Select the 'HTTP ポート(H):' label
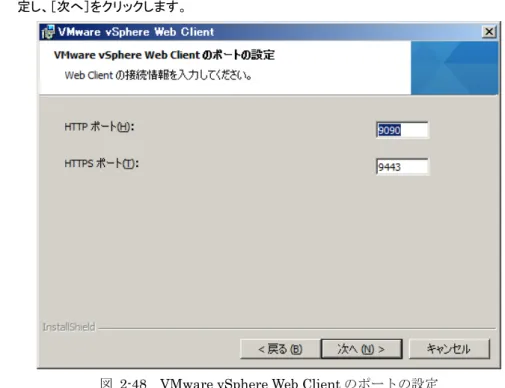The width and height of the screenshot is (505, 388). tap(99, 127)
